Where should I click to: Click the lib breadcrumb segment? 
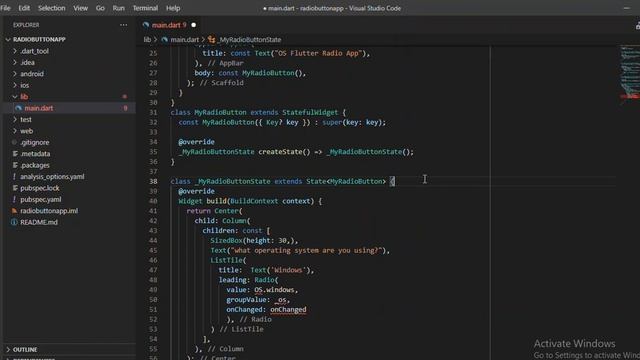[x=147, y=40]
